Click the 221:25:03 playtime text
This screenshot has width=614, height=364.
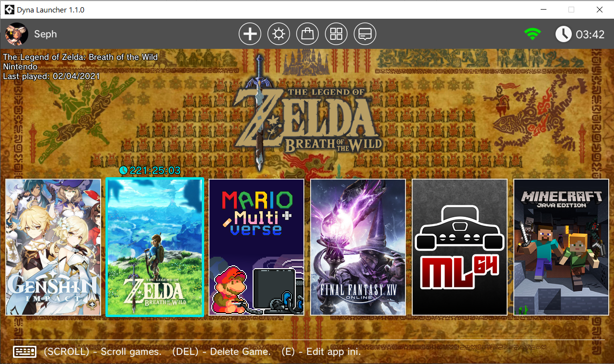pos(155,170)
